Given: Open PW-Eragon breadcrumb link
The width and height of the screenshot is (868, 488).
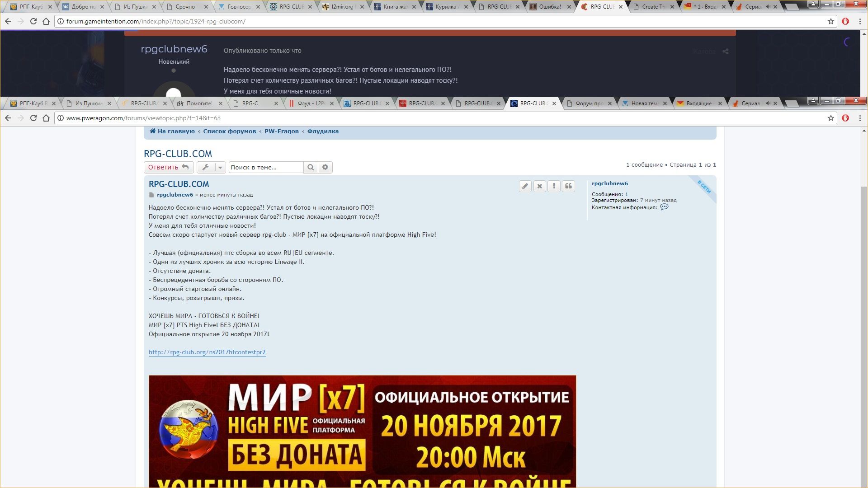Looking at the screenshot, I should [x=282, y=131].
